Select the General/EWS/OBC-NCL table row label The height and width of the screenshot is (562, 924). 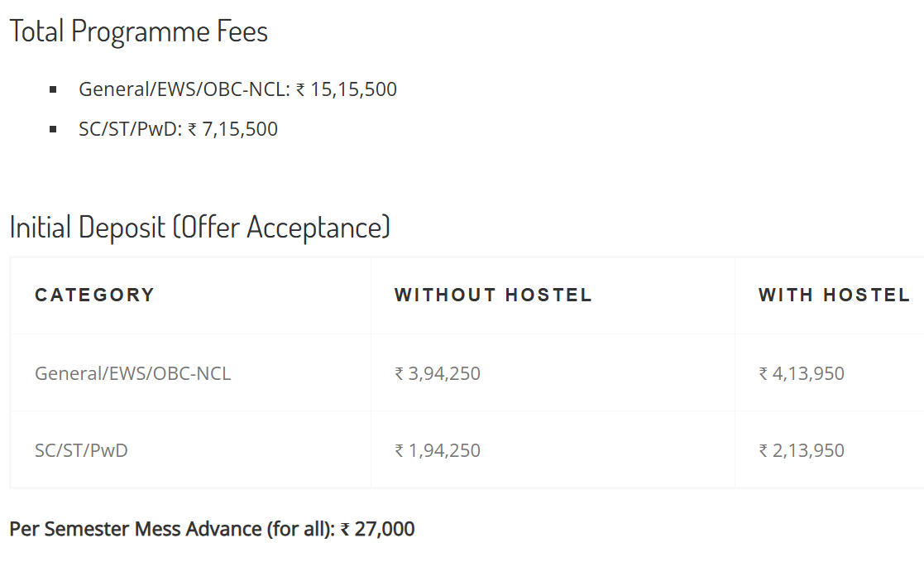coord(132,373)
